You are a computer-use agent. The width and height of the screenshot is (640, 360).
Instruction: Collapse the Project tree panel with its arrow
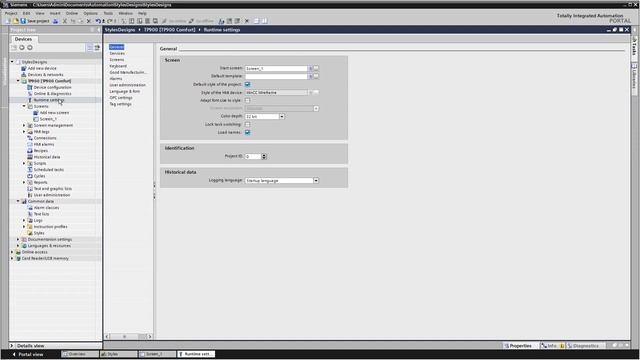(x=98, y=30)
